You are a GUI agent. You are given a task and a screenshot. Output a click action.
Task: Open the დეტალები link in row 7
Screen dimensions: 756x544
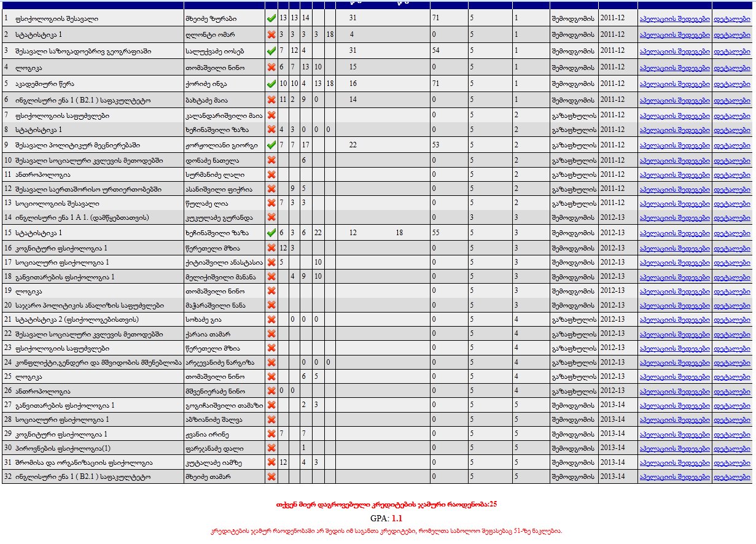(731, 115)
